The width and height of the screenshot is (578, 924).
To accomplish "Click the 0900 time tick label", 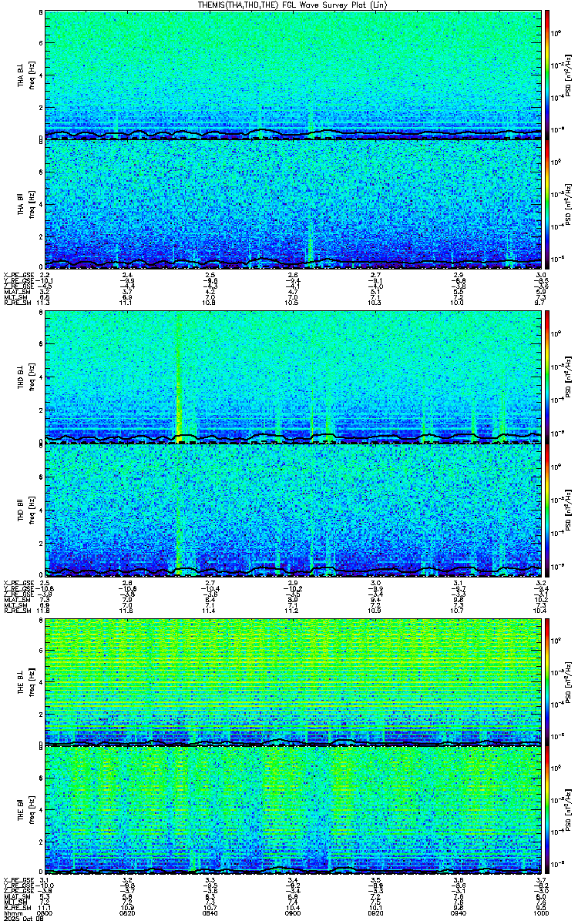I will [293, 915].
